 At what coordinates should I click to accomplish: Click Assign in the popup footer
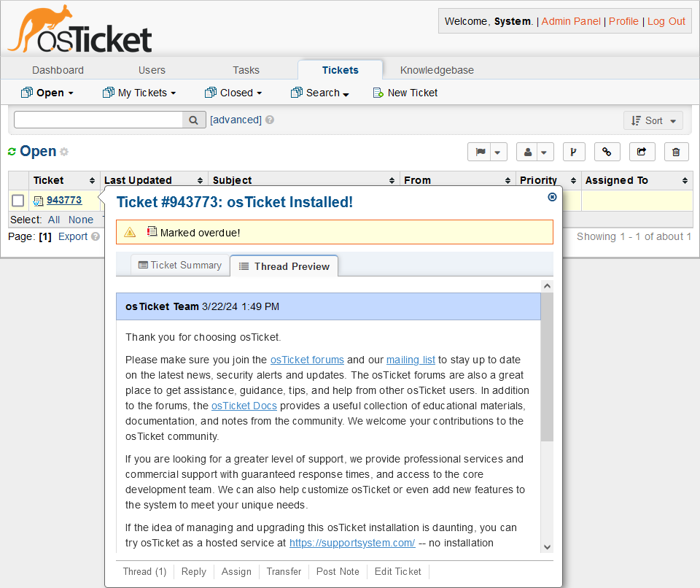tap(236, 571)
